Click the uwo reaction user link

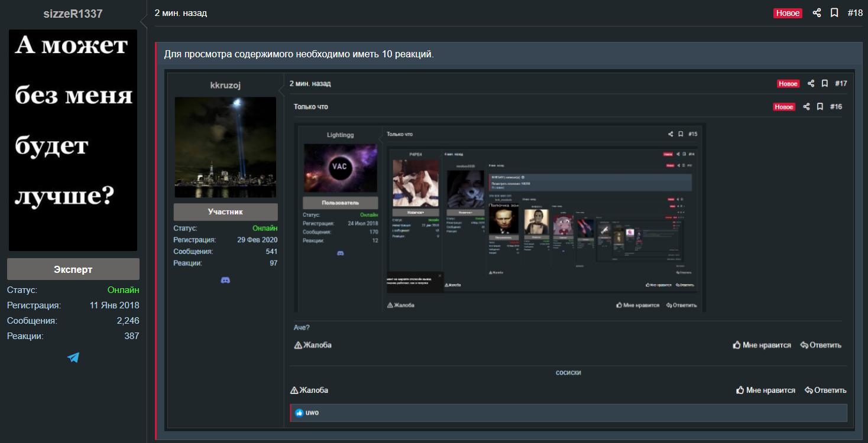pyautogui.click(x=312, y=413)
